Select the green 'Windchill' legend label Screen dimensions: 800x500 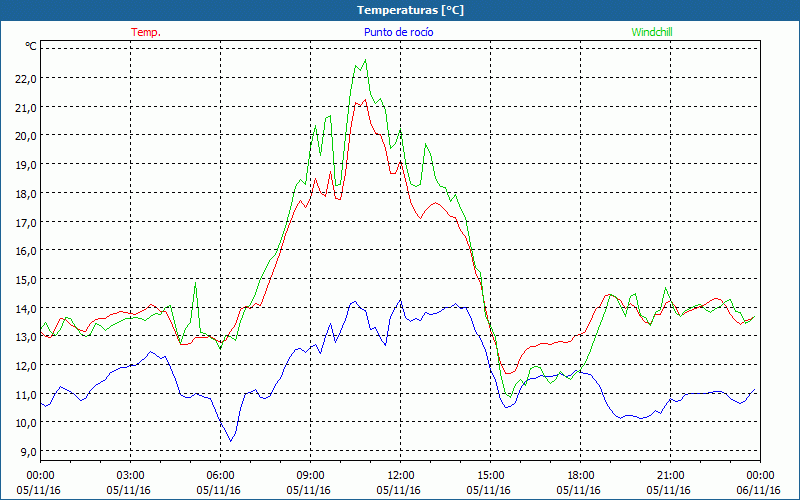[652, 32]
